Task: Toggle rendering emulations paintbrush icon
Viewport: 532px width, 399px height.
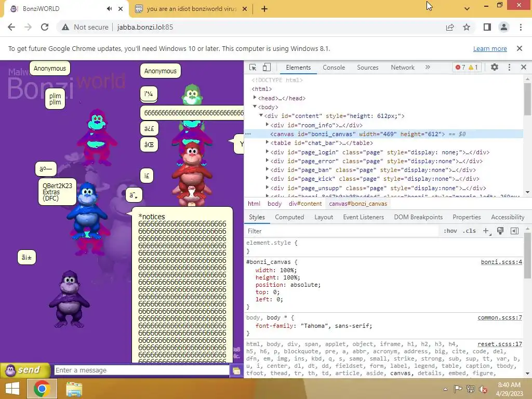Action: [x=500, y=231]
